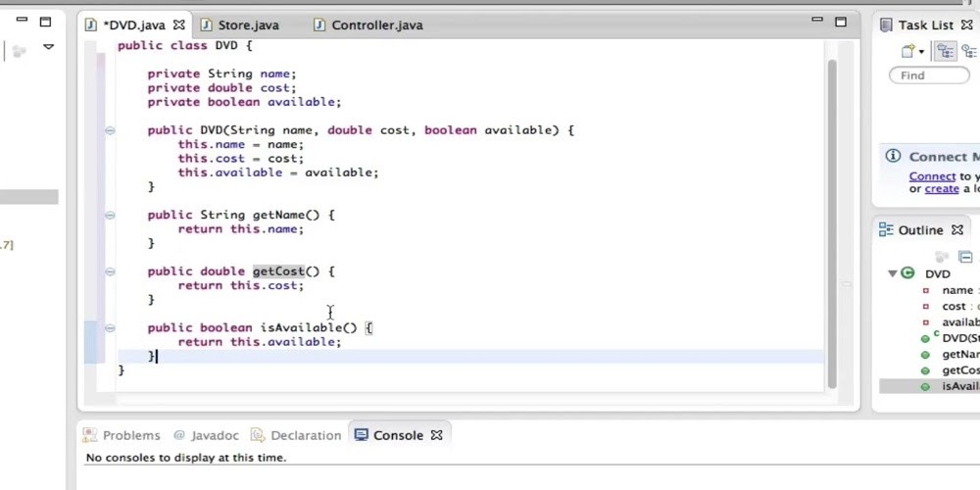Fold the getName method in the gutter

[x=110, y=215]
